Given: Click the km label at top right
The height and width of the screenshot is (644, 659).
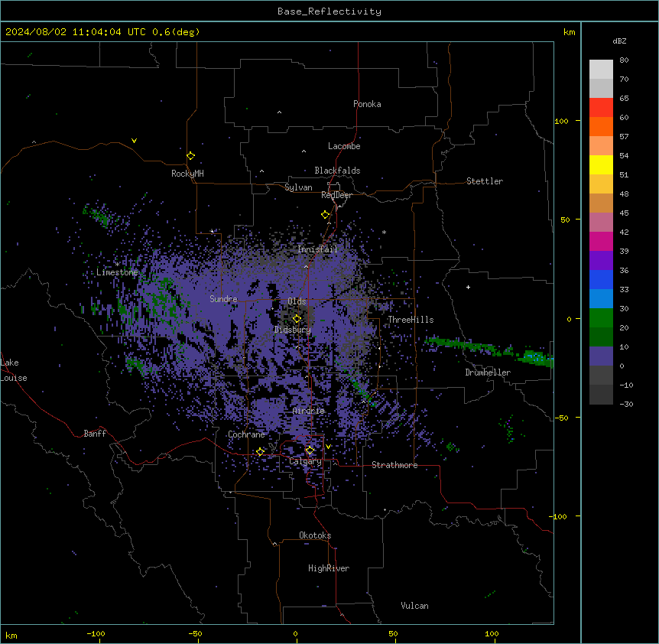Looking at the screenshot, I should [x=570, y=32].
